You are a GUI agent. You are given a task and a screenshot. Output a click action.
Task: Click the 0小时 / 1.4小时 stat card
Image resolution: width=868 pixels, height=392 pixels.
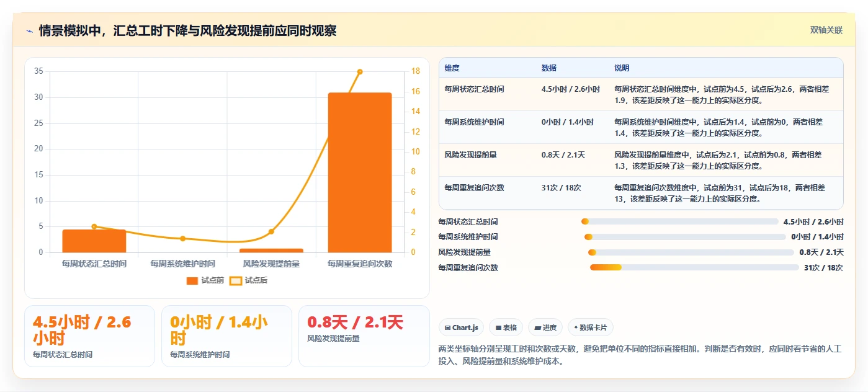(x=226, y=336)
